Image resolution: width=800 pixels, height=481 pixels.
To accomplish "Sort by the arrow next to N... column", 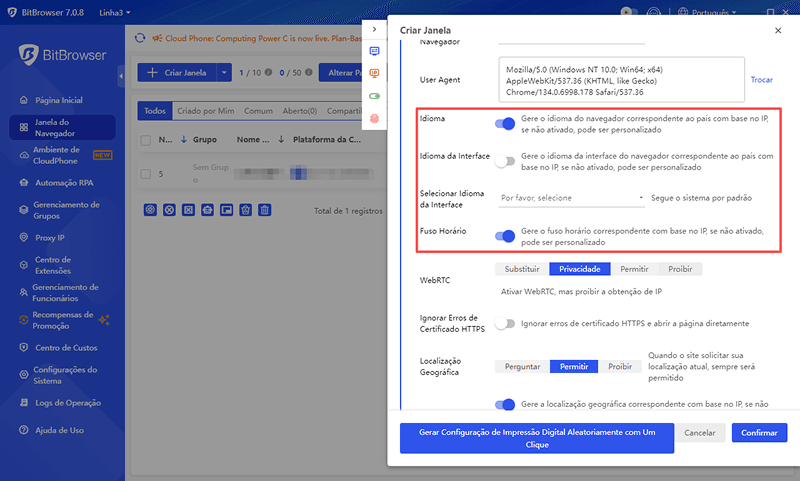I will 184,139.
